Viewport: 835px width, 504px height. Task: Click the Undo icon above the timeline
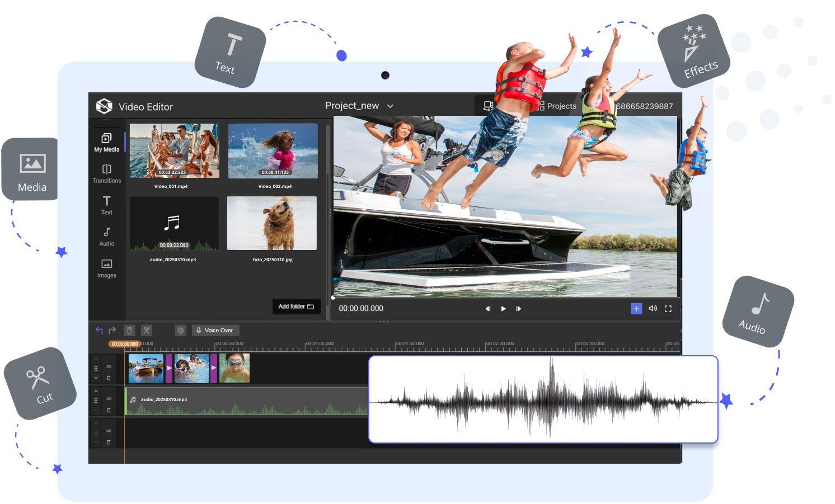point(98,330)
